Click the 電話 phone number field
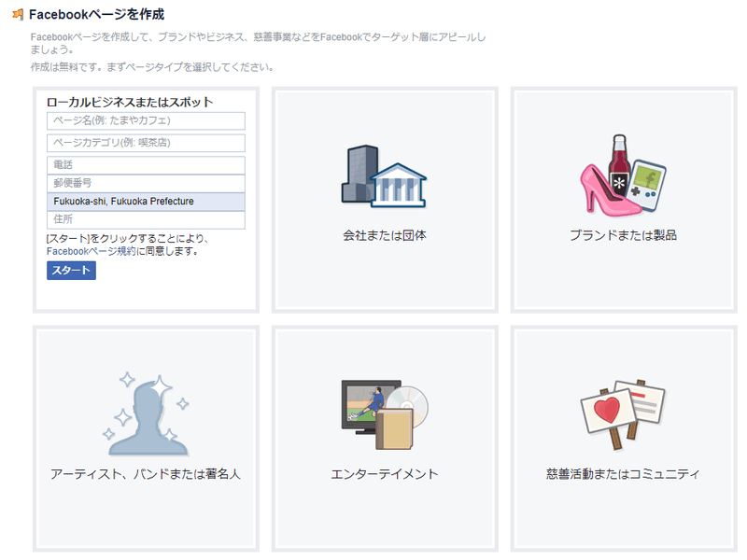747x560 pixels. pos(146,165)
